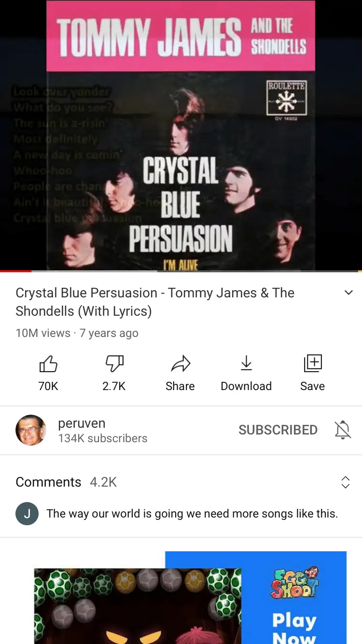
Task: Open the egg shooter game ad image
Action: point(138,606)
